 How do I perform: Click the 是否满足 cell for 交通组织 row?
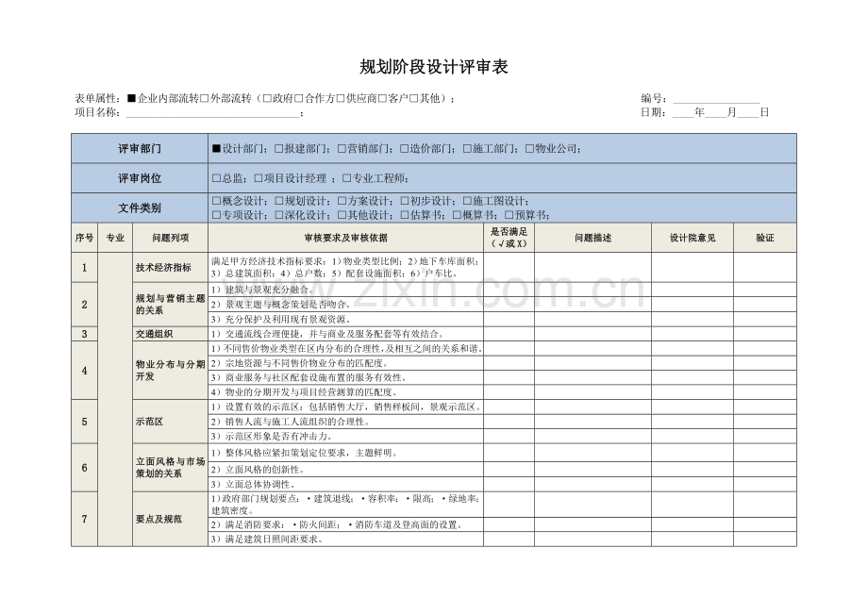pyautogui.click(x=509, y=334)
